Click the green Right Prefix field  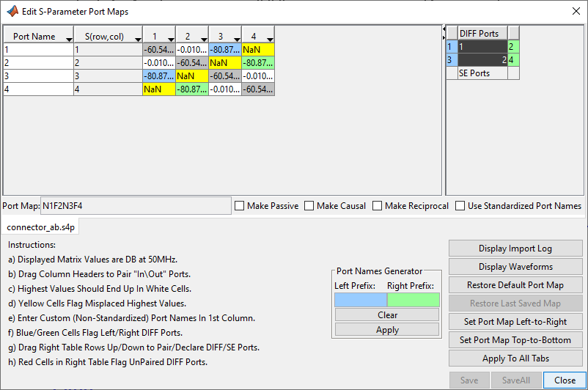[413, 299]
